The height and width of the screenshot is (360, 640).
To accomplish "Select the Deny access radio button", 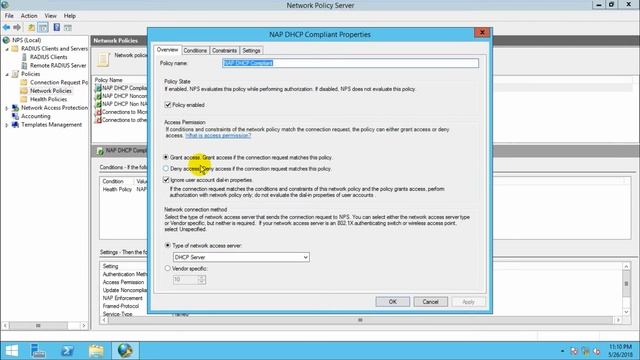I will [x=166, y=168].
